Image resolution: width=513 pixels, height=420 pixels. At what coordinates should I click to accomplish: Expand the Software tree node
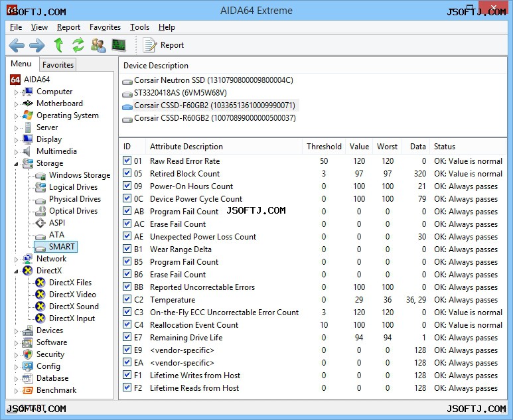pos(16,343)
